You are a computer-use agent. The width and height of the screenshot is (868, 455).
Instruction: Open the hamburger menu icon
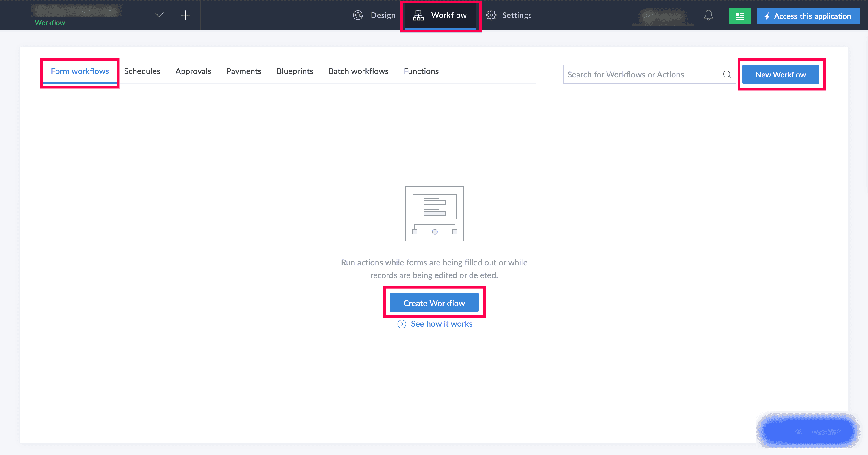12,16
